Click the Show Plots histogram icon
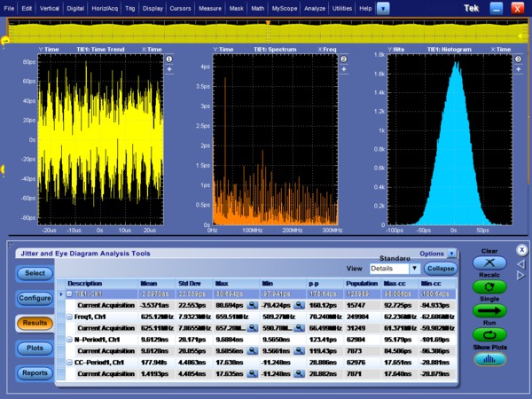532x399 pixels. click(x=489, y=359)
